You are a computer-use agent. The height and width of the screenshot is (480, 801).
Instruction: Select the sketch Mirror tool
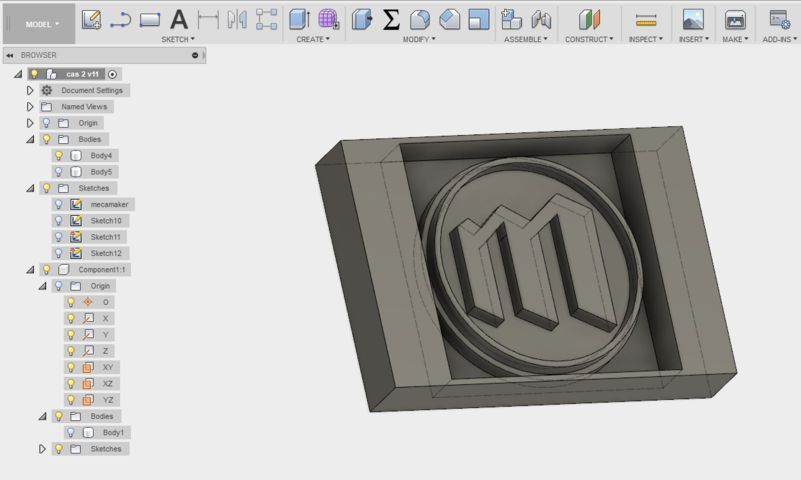237,20
